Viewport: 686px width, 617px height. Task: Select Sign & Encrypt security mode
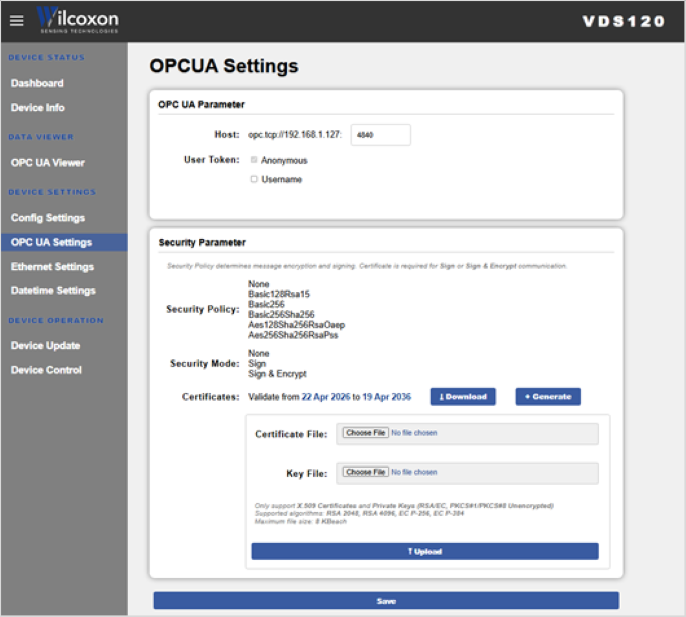coord(277,374)
